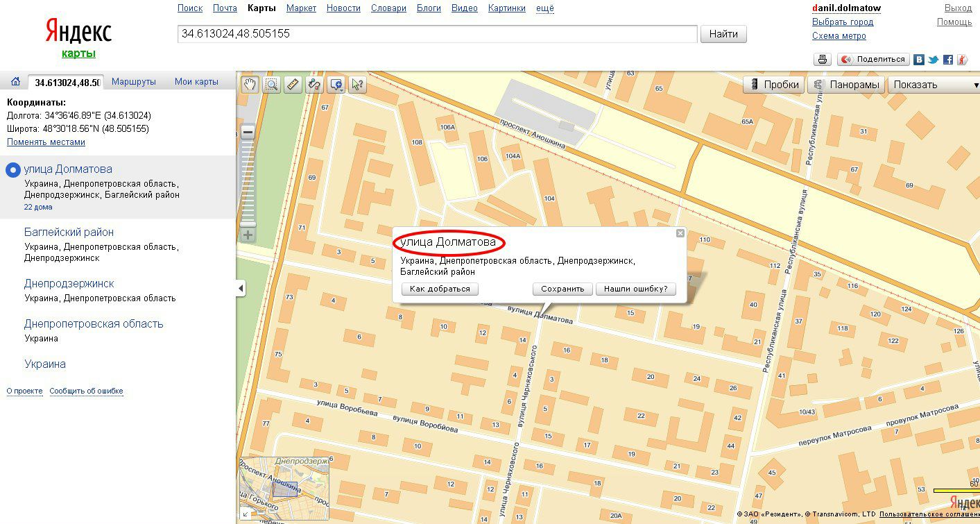The height and width of the screenshot is (524, 980).
Task: Share on VKontakte
Action: coord(919,60)
